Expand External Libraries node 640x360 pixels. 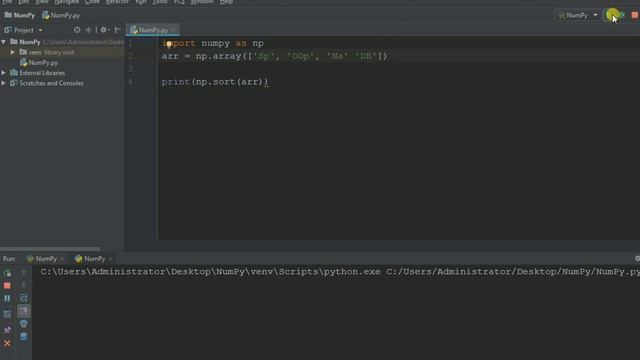pos(4,73)
